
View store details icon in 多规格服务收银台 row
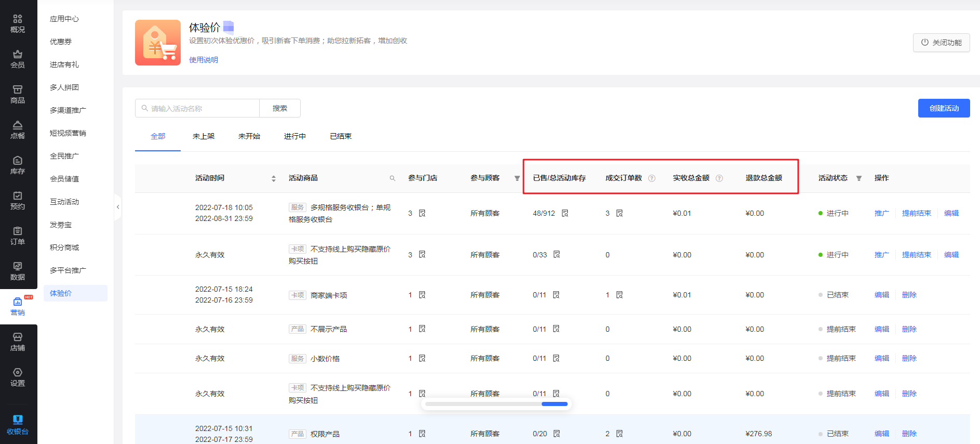[x=422, y=213]
